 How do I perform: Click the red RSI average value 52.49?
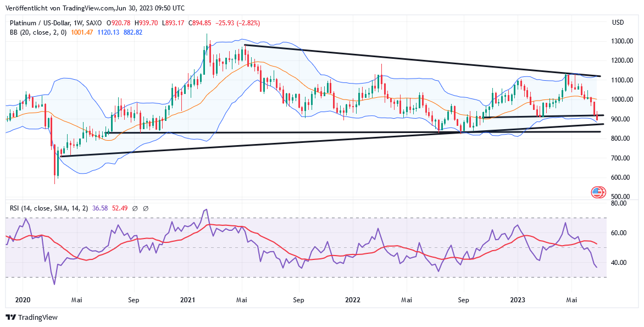click(120, 208)
